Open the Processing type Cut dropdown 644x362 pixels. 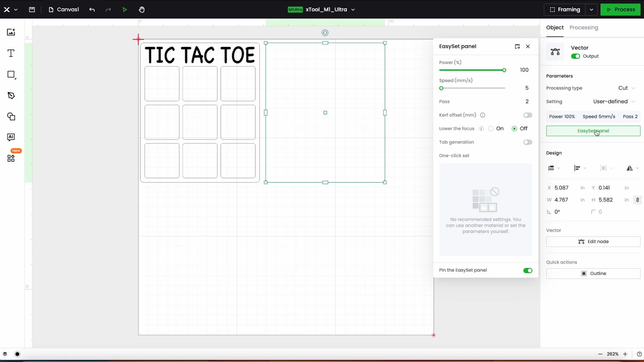coord(626,88)
